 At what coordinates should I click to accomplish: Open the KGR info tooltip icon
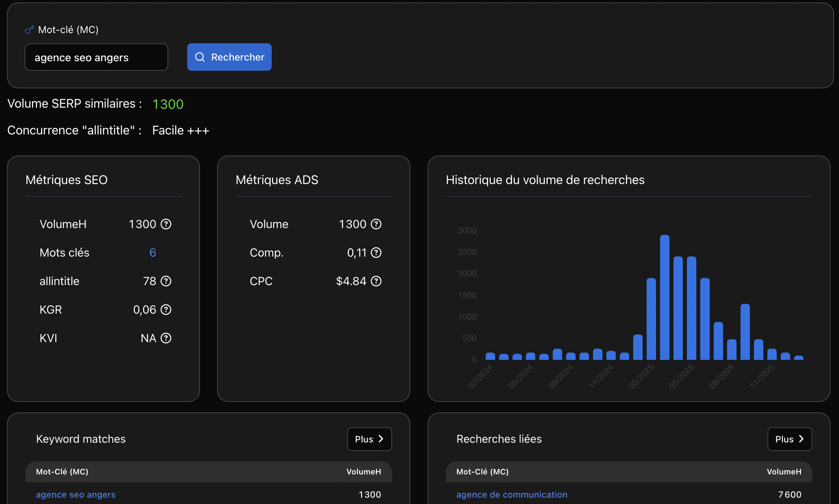tap(166, 310)
